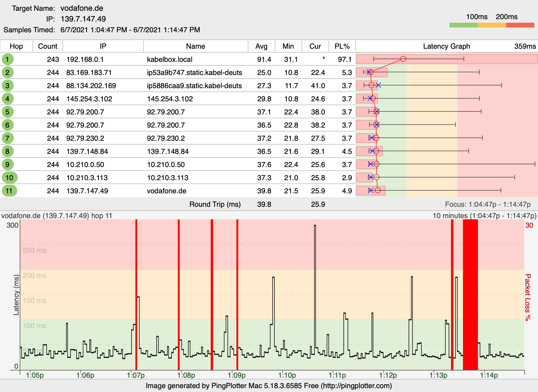
Task: Click the Count column header
Action: [x=48, y=46]
